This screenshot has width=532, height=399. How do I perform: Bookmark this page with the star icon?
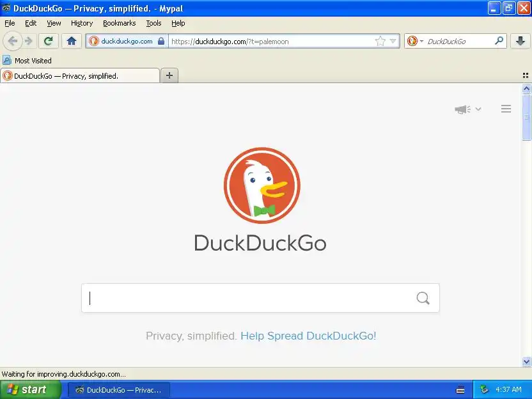(380, 41)
